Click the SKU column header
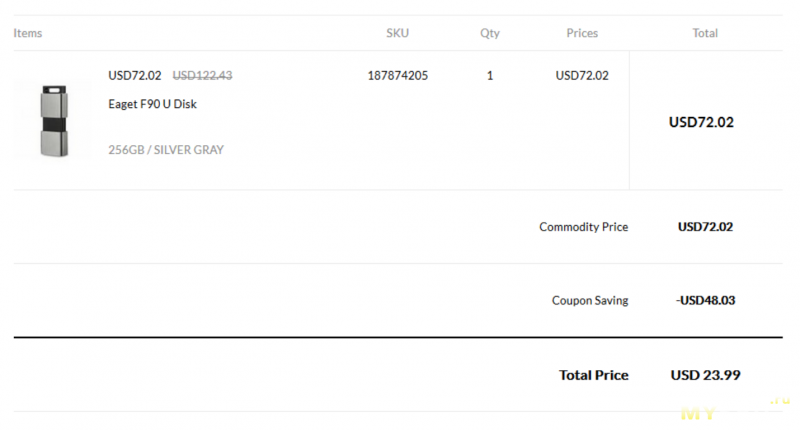This screenshot has height=430, width=800. click(x=397, y=33)
